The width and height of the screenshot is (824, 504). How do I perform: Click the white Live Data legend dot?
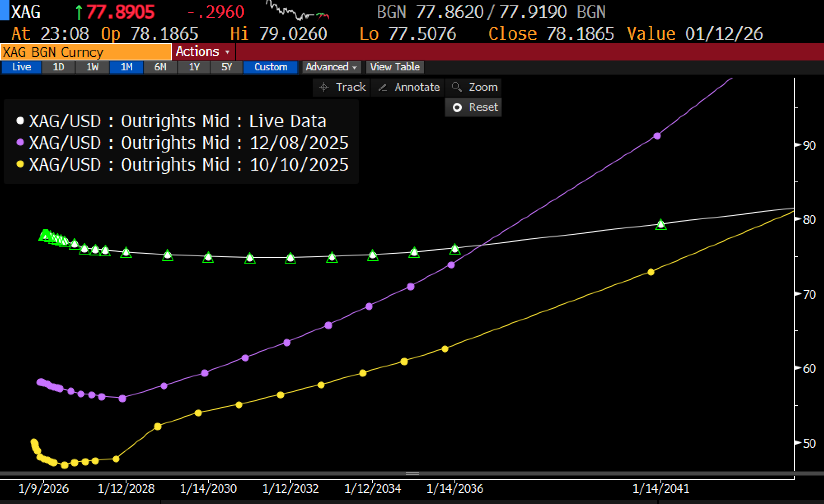pos(20,121)
